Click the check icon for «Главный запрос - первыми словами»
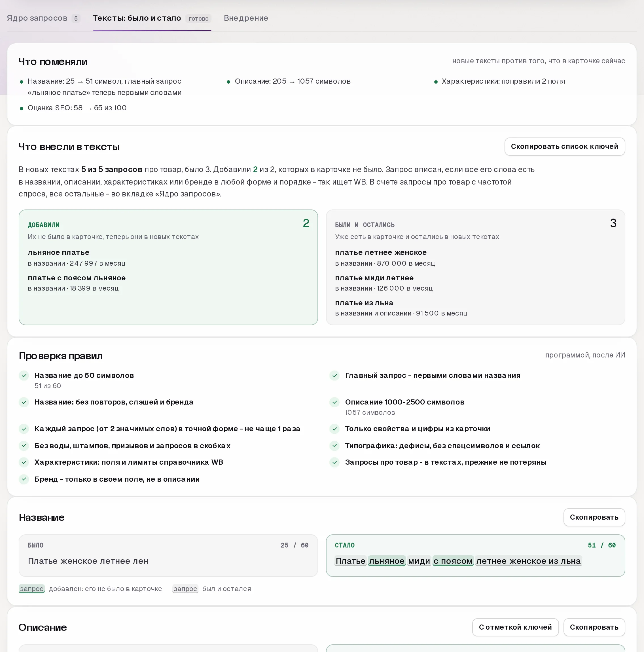The image size is (644, 652). click(x=334, y=376)
